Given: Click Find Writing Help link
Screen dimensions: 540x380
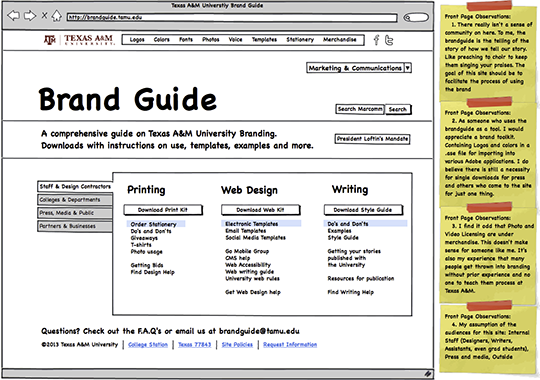Looking at the screenshot, I should (350, 292).
